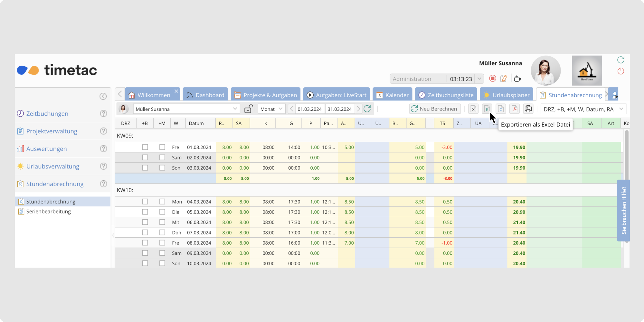Check the +M box for 04.03.2024
This screenshot has width=644, height=322.
pyautogui.click(x=162, y=202)
